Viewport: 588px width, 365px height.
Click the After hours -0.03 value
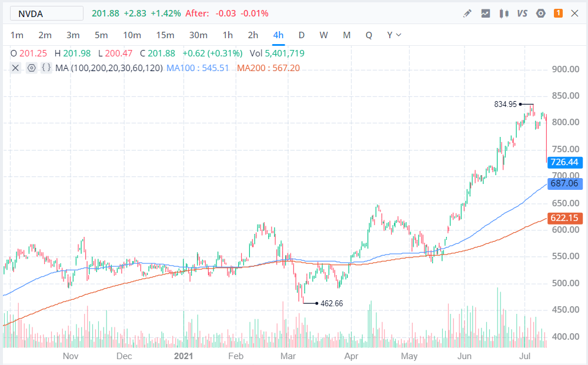(x=226, y=14)
